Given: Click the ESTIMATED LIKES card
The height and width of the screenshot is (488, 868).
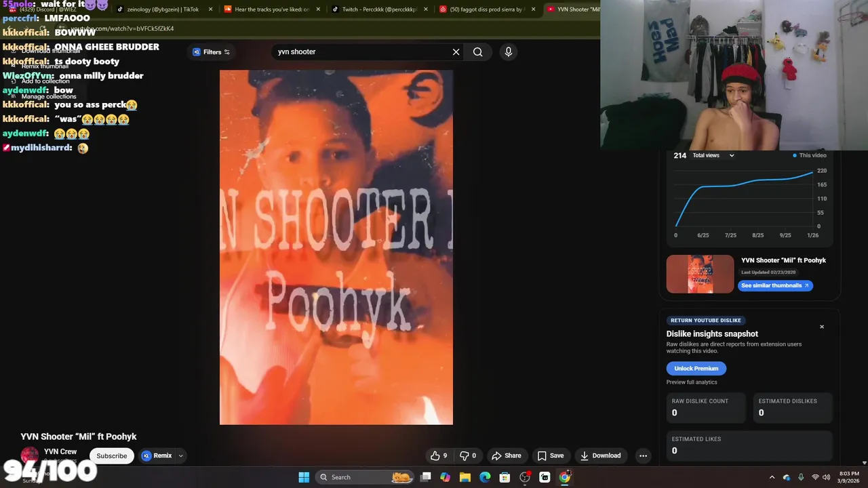Looking at the screenshot, I should point(749,445).
